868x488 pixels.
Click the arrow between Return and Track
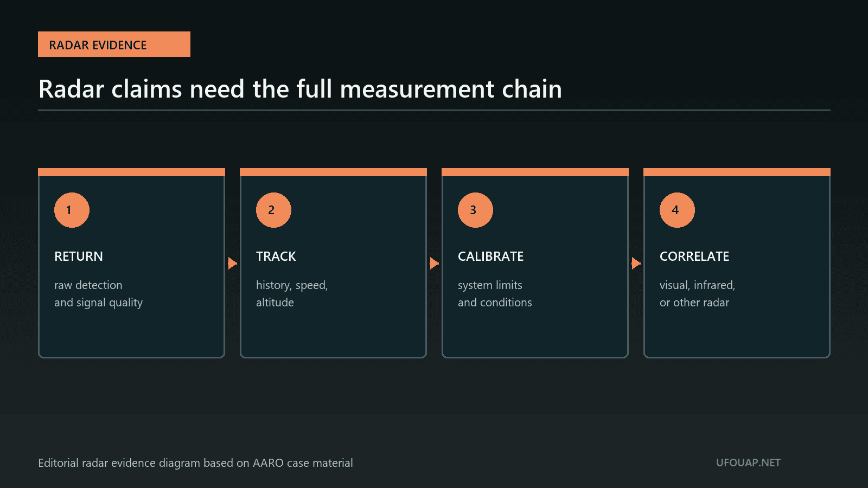(x=232, y=264)
